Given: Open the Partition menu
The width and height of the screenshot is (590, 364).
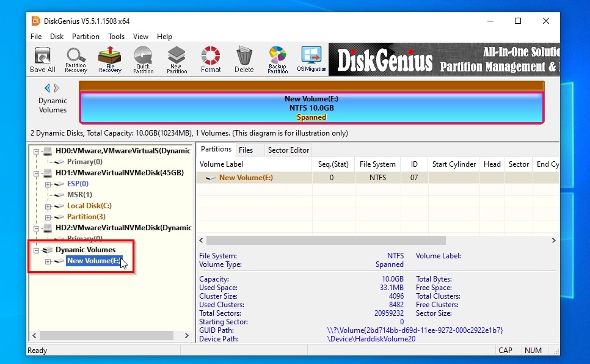Looking at the screenshot, I should pos(86,37).
